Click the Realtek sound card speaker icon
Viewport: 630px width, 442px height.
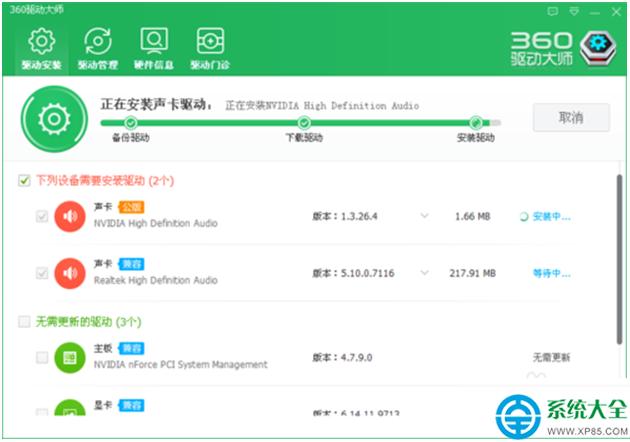[70, 272]
